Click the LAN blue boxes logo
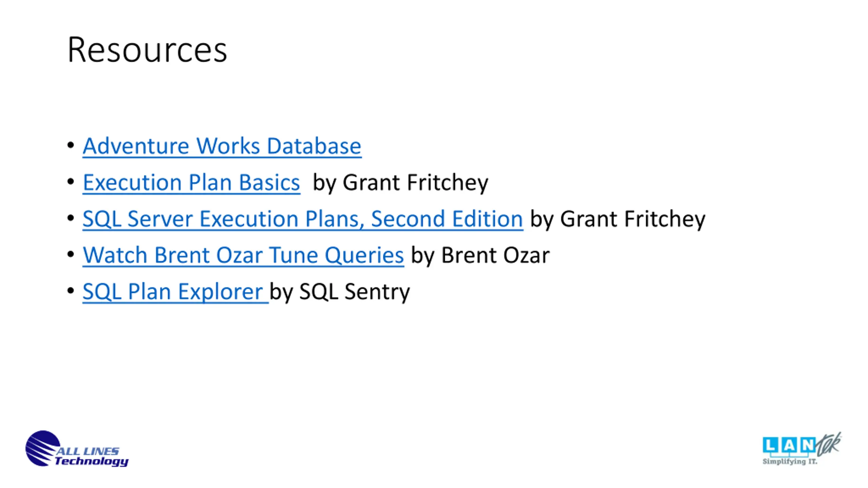Image resolution: width=868 pixels, height=488 pixels. click(789, 445)
